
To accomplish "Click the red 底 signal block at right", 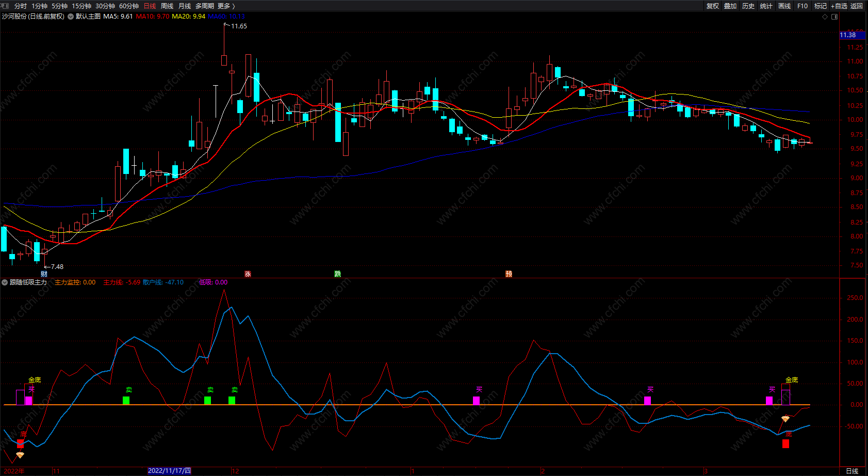I will (x=785, y=443).
